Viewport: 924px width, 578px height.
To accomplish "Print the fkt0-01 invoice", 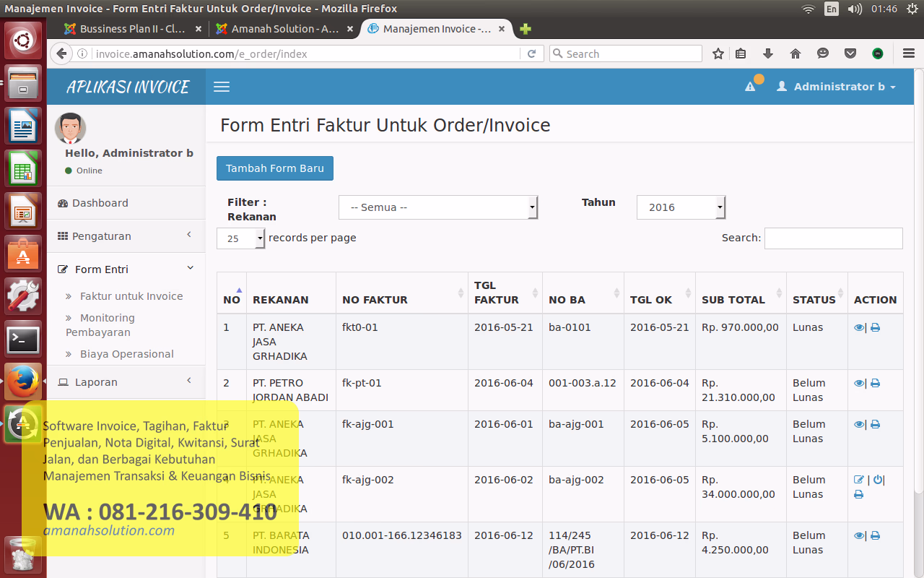I will (875, 327).
